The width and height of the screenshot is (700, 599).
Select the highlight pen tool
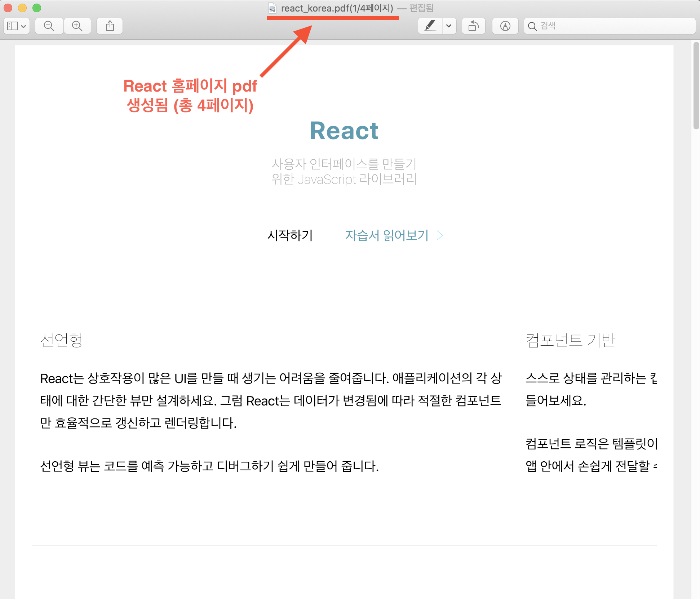pyautogui.click(x=430, y=26)
